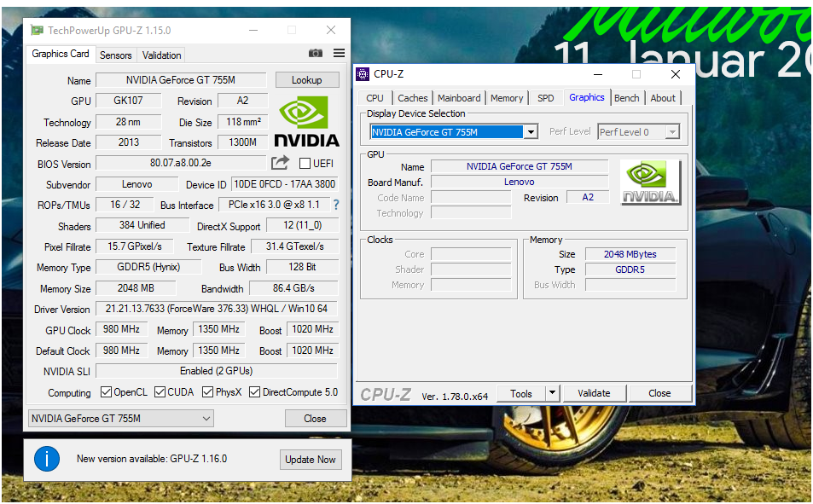Click the GDDR5 (Hynix) memory type value
Image resolution: width=813 pixels, height=504 pixels.
tap(148, 267)
